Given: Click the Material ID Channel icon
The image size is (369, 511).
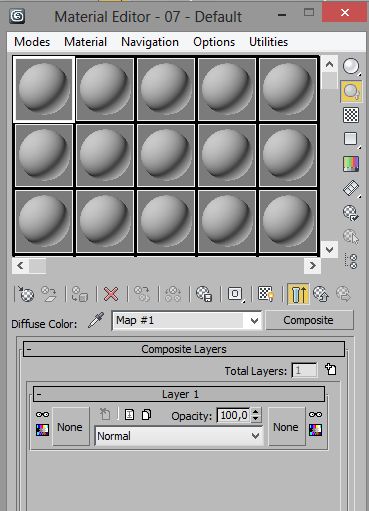Looking at the screenshot, I should [x=235, y=294].
